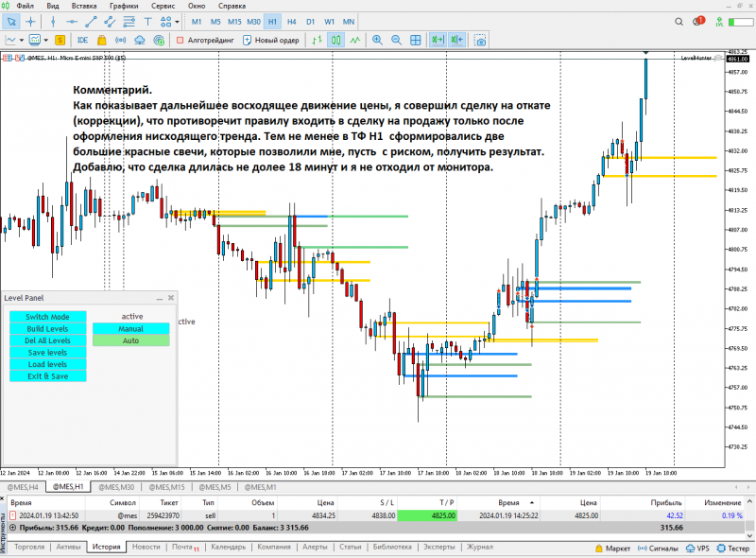Click the Del All Levels button
The width and height of the screenshot is (756, 558).
(48, 340)
